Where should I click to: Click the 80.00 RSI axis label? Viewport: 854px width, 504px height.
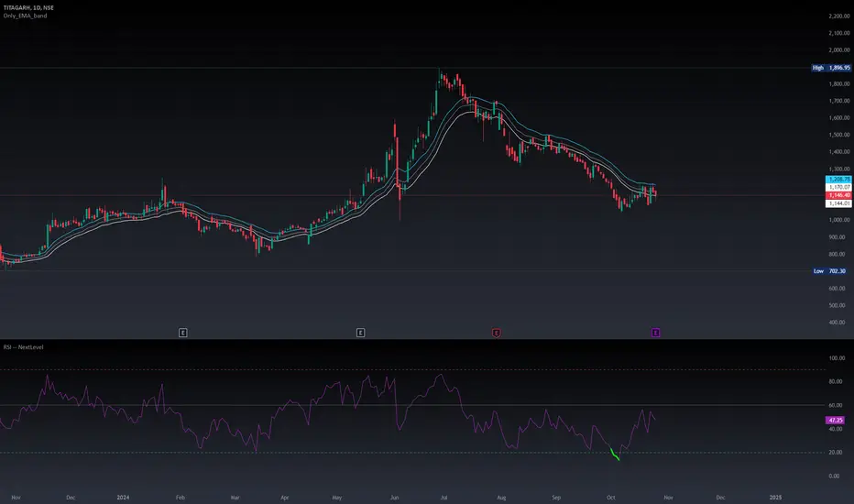point(835,382)
